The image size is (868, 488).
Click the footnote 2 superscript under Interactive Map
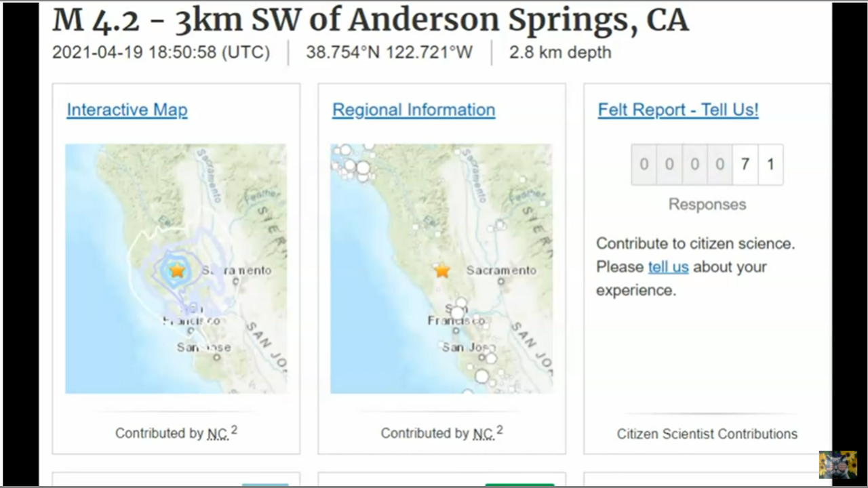234,430
